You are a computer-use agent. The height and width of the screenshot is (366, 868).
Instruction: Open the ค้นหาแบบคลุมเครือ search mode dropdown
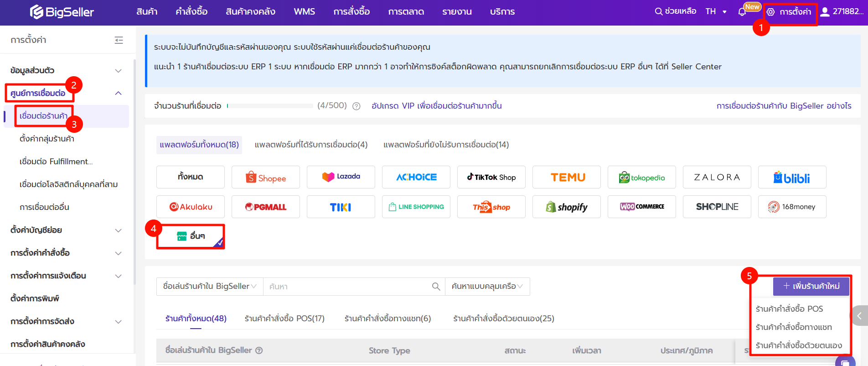[x=487, y=287]
